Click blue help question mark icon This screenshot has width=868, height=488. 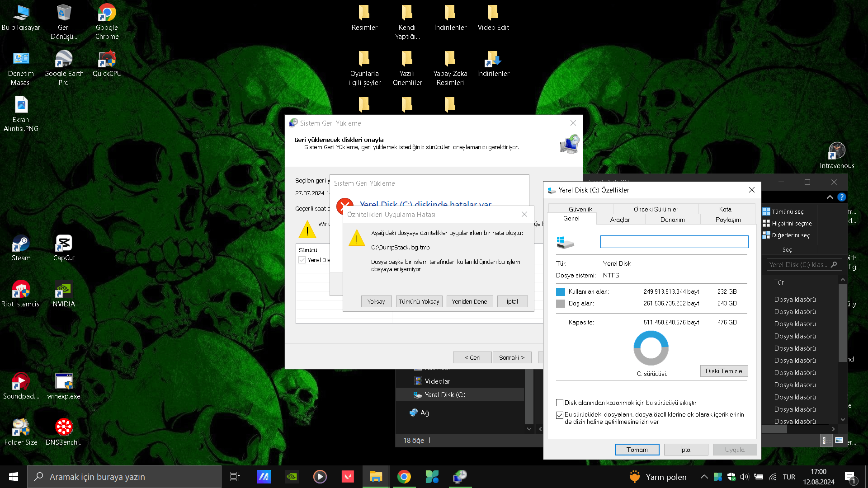[x=841, y=197]
